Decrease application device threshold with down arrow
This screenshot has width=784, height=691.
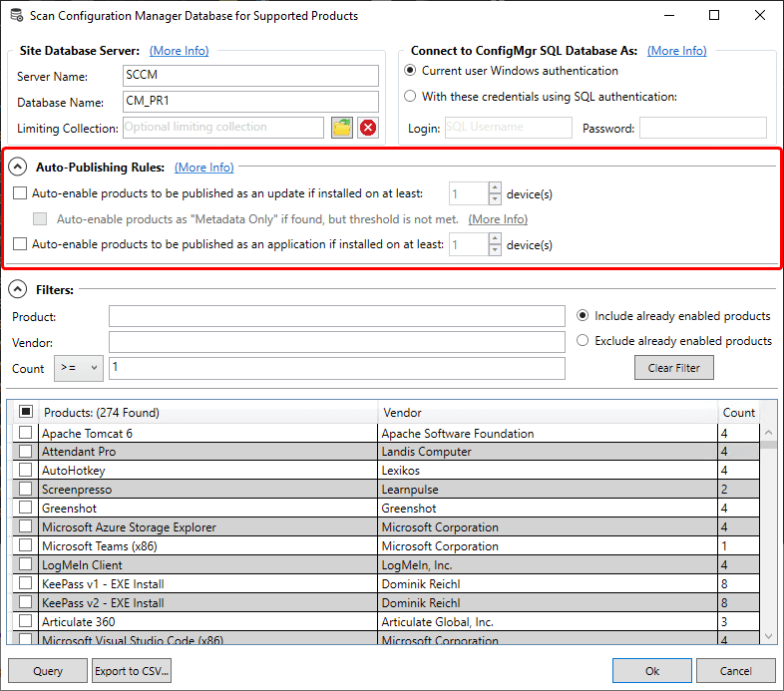pos(495,250)
